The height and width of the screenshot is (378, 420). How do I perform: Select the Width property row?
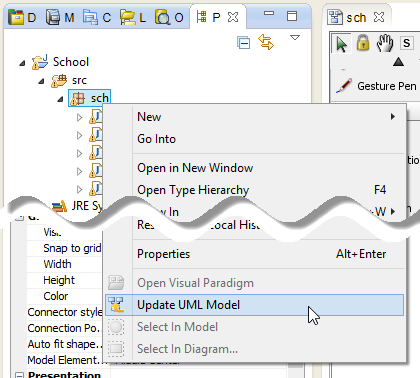(x=57, y=264)
